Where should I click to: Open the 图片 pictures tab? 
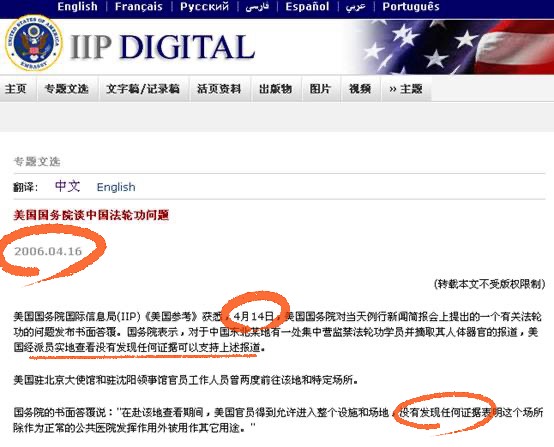coord(320,89)
